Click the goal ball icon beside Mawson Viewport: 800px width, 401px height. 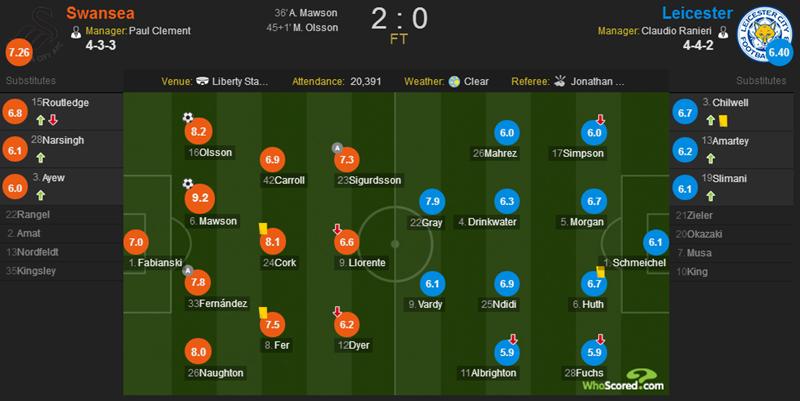(x=186, y=183)
